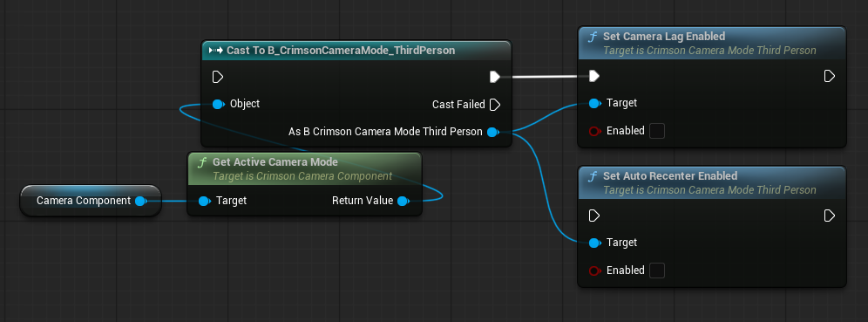Click Target pin on Set Camera Lag Enabled
868x322 pixels.
tap(594, 103)
